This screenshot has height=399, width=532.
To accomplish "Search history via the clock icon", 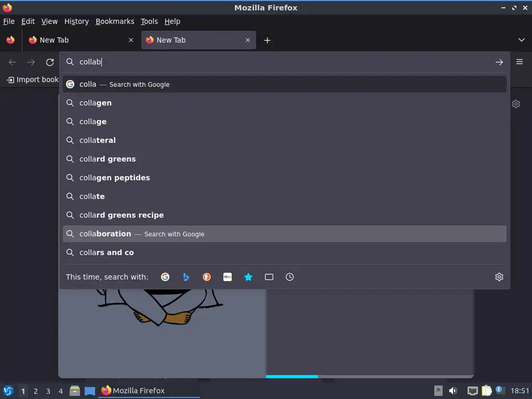I will tap(290, 277).
